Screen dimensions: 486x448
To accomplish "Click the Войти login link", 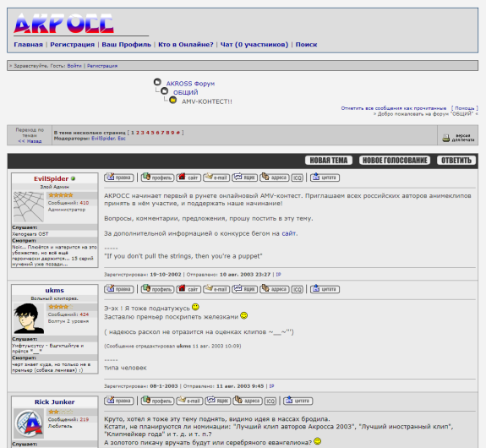I will click(74, 66).
